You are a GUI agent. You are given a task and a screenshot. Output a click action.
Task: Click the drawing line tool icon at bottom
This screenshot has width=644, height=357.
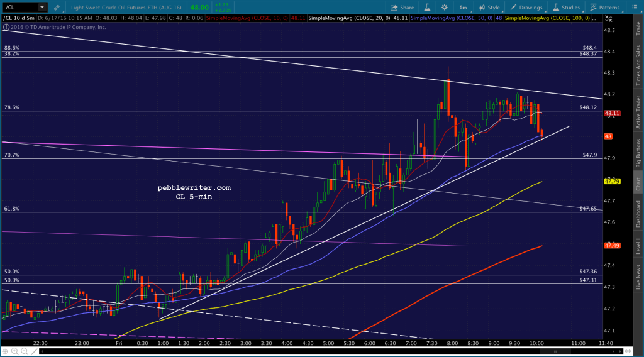click(x=35, y=351)
